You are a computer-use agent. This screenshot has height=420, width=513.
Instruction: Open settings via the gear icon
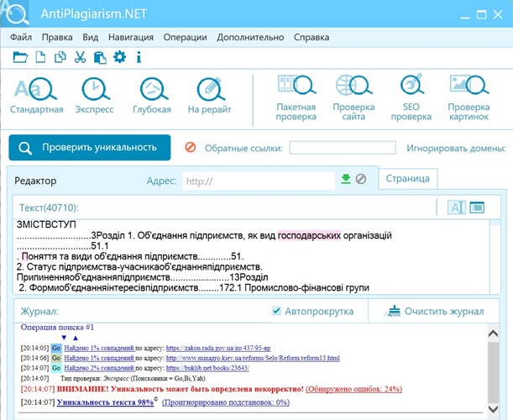coord(119,57)
